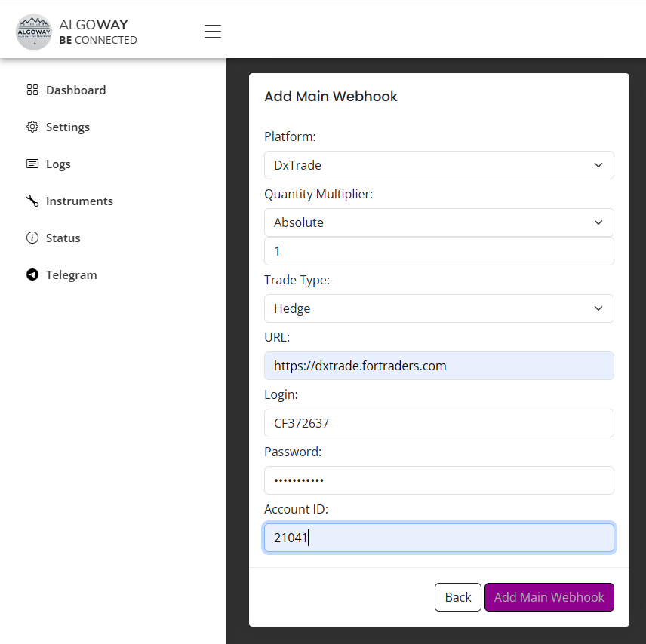Click the Account ID: label
Screen dimensions: 646x644
(297, 509)
